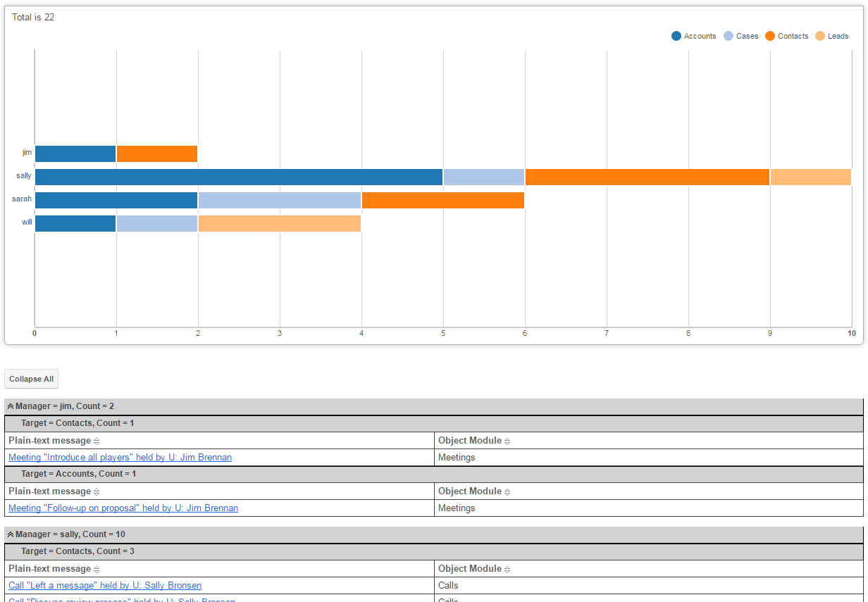Click the "Manager = sally, Count = 10" header text
This screenshot has width=868, height=602.
pyautogui.click(x=70, y=534)
